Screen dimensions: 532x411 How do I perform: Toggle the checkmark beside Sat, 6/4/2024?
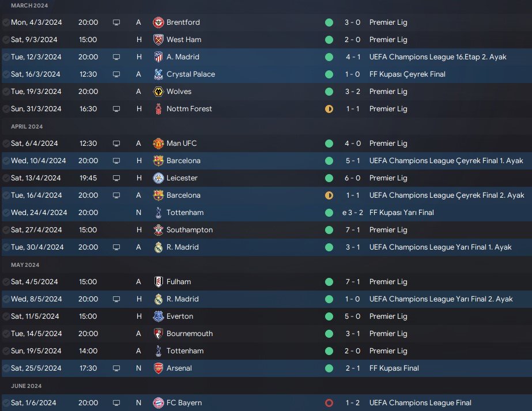(5, 144)
